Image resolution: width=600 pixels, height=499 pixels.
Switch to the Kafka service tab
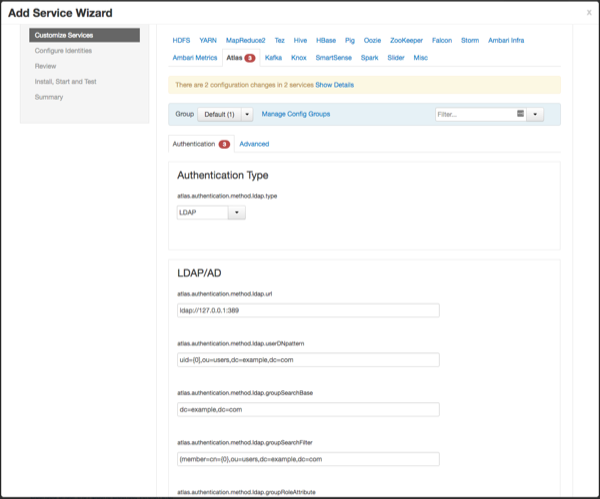point(273,58)
